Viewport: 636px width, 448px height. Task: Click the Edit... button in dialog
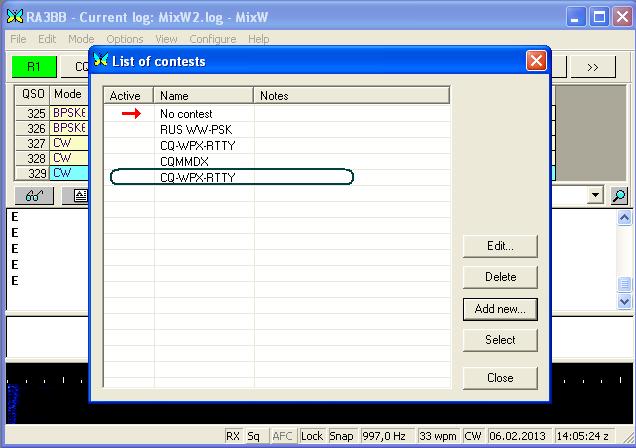tap(500, 246)
